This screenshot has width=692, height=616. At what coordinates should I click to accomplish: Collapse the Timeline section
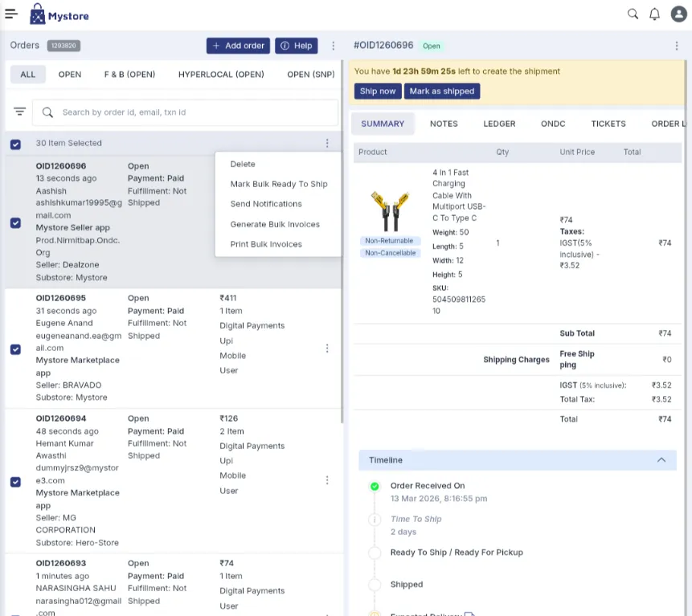tap(661, 460)
